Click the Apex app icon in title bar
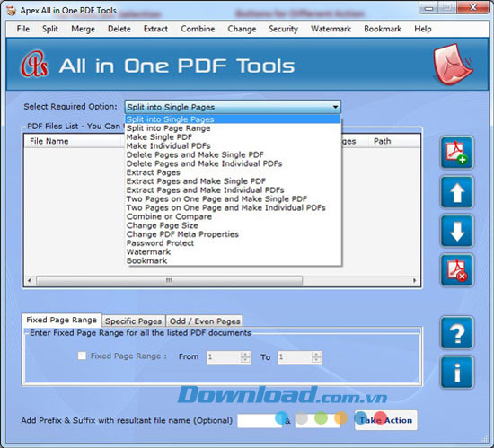 (12, 11)
